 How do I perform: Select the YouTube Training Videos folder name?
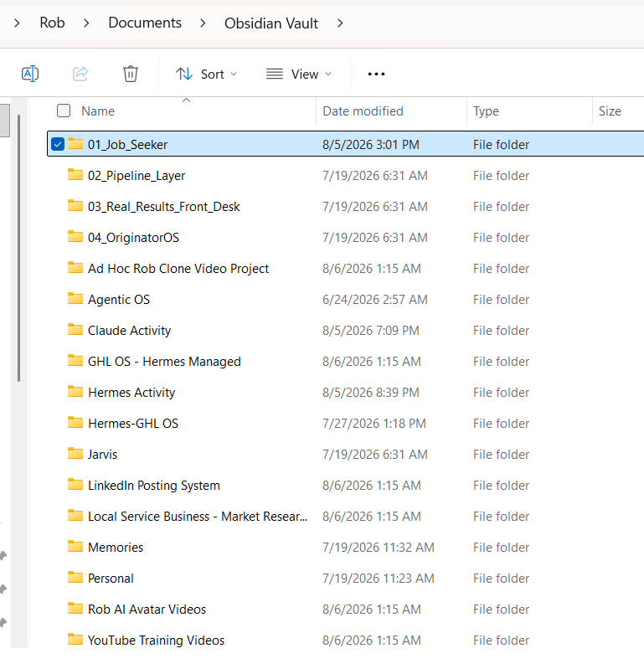pyautogui.click(x=157, y=641)
